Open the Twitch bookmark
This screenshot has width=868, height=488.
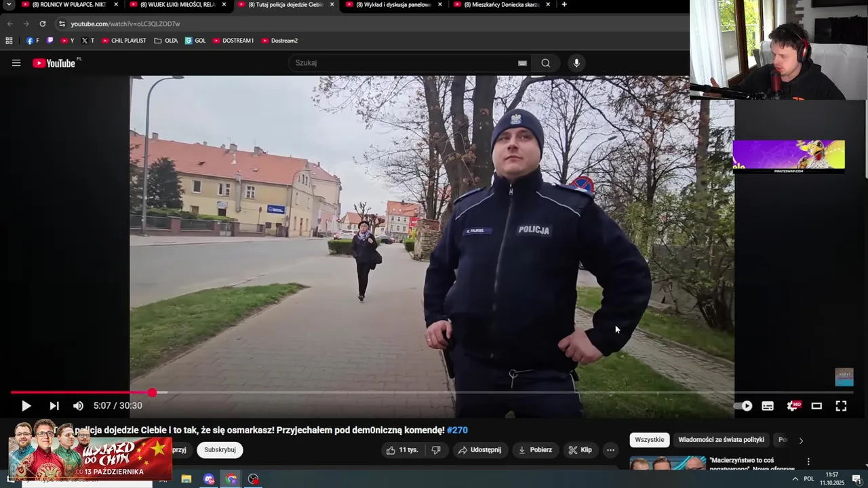(x=50, y=41)
